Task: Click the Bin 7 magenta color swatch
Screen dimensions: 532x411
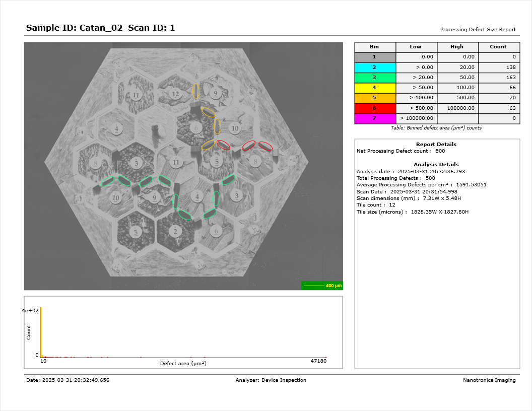Action: (x=375, y=118)
